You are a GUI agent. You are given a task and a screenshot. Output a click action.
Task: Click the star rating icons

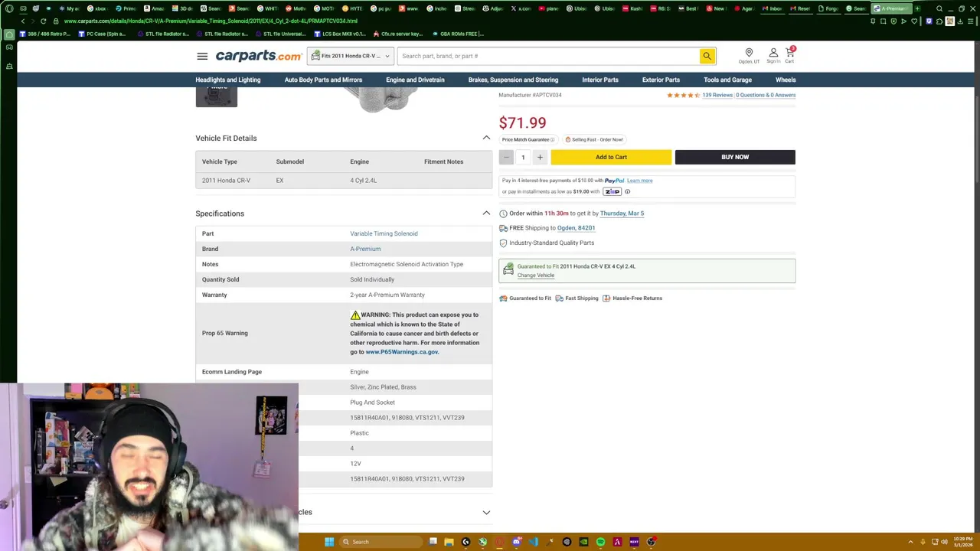[x=683, y=95]
